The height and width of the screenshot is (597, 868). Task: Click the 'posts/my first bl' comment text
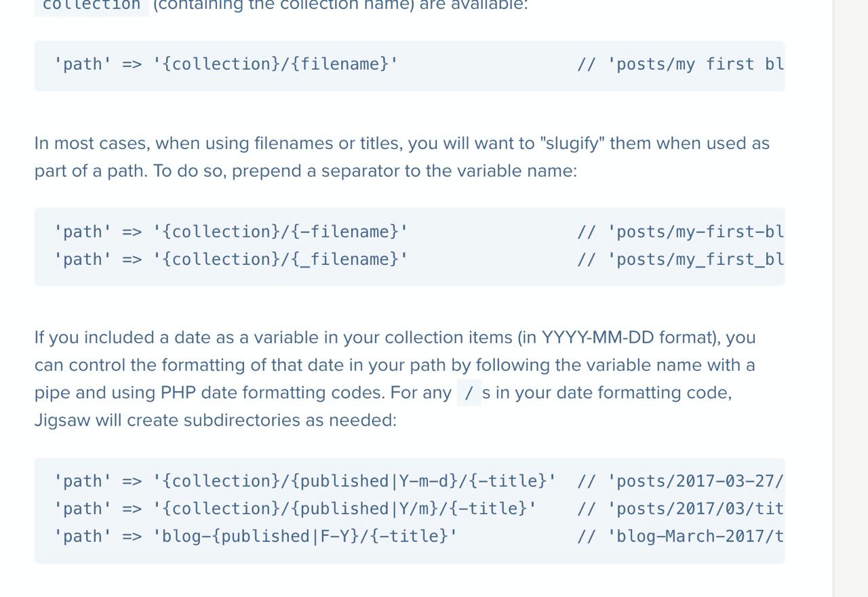coord(680,64)
